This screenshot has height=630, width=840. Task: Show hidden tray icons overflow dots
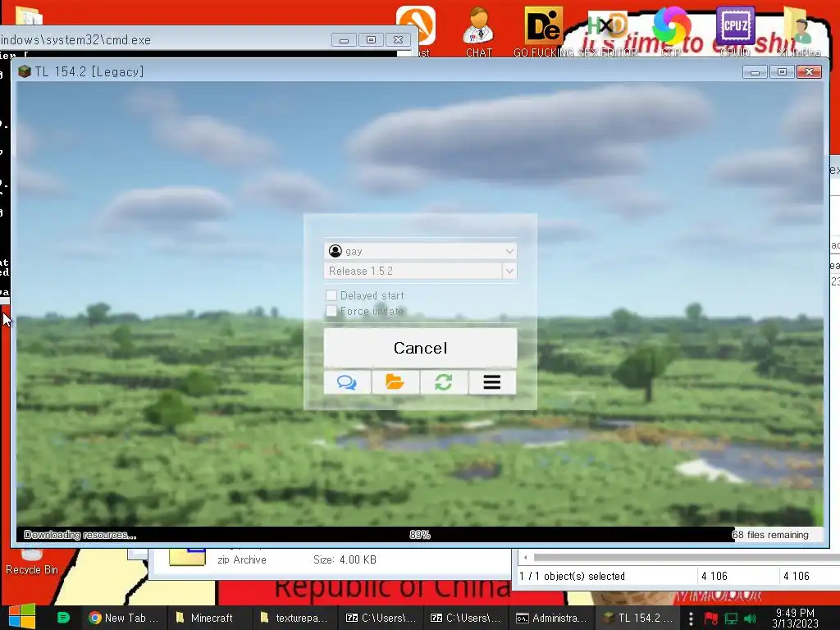point(691,619)
